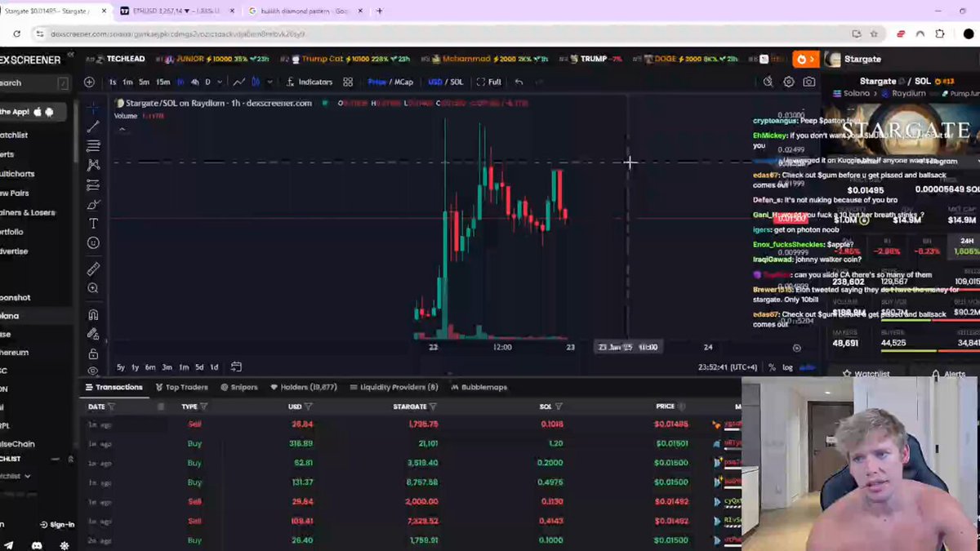Select the 15m timeframe
Viewport: 980px width, 551px height.
(163, 82)
